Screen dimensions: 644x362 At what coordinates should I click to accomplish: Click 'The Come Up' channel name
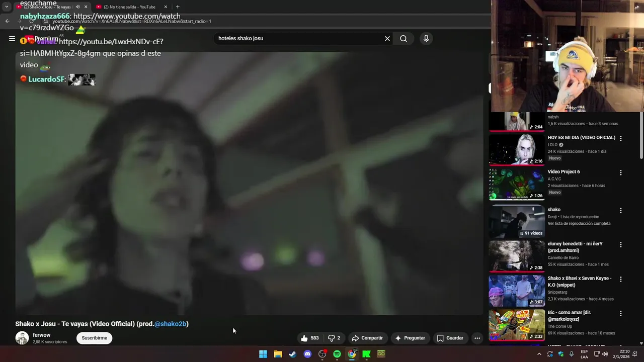tap(561, 326)
